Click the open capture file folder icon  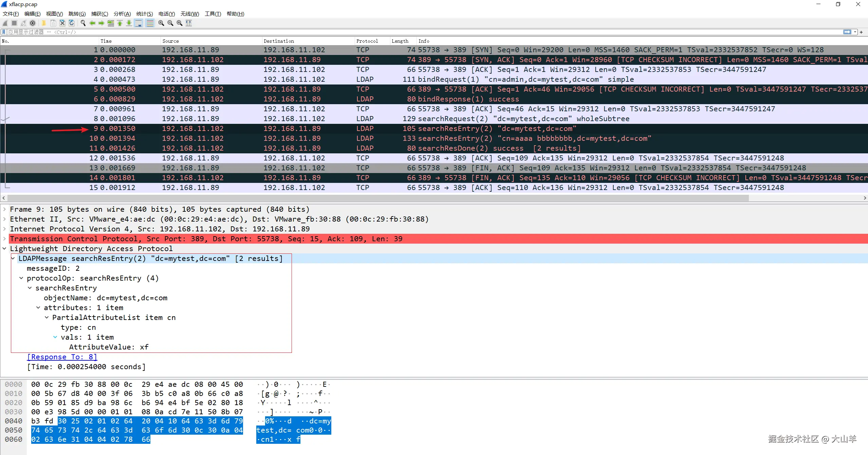[x=44, y=23]
